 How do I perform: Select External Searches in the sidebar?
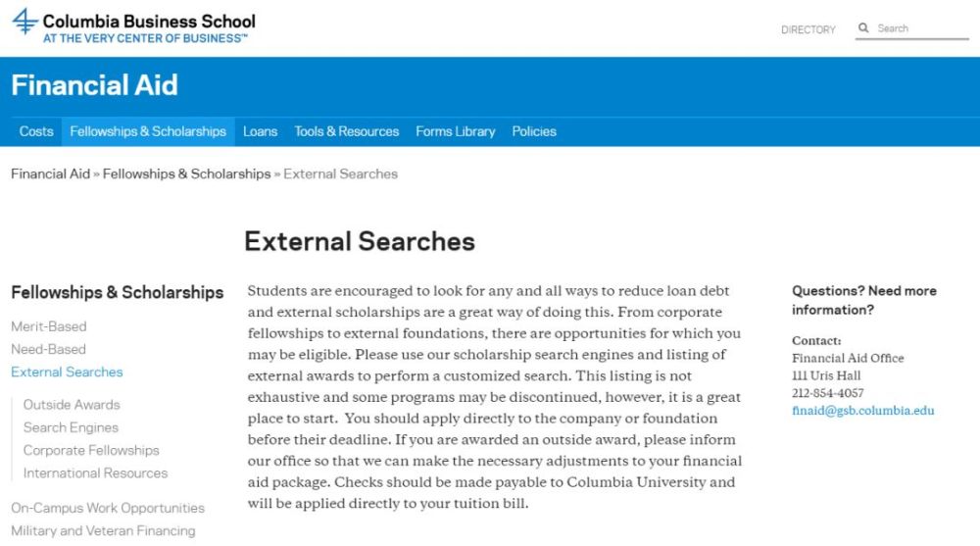point(67,372)
